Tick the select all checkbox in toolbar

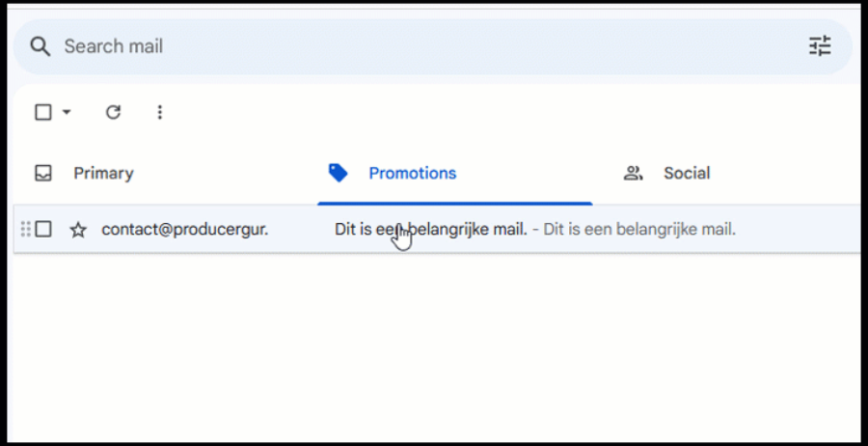coord(43,112)
